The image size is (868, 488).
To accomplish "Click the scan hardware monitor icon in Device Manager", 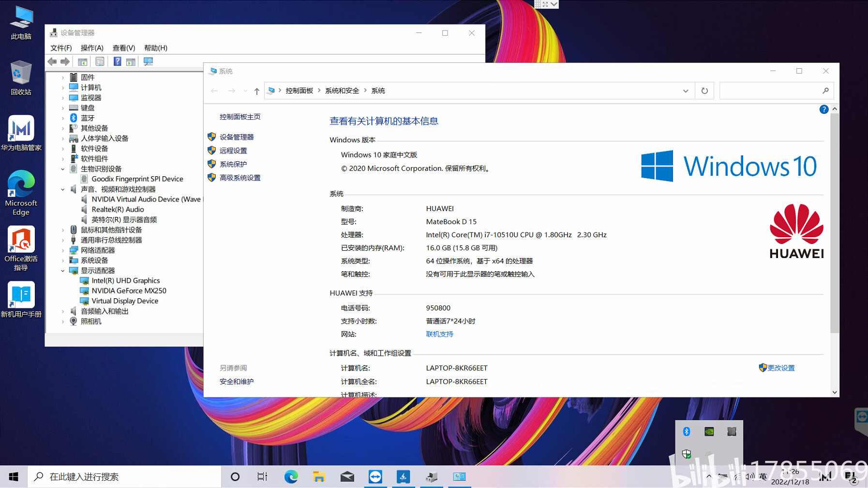I will click(148, 61).
